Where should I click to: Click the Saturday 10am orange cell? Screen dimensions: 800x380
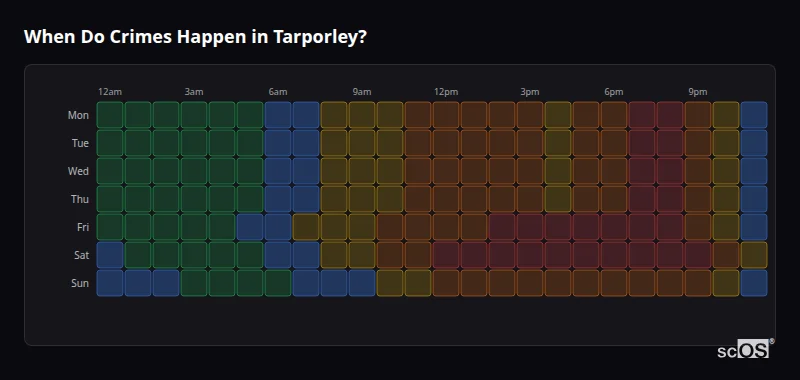(390, 255)
